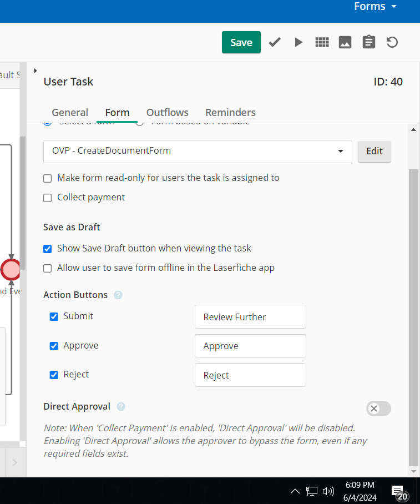
Task: Click the taskbar clock showing 6:09 PM
Action: pos(360,491)
